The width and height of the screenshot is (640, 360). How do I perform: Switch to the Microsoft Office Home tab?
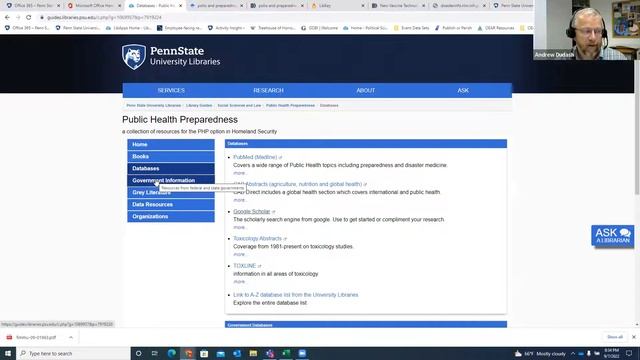(x=94, y=6)
